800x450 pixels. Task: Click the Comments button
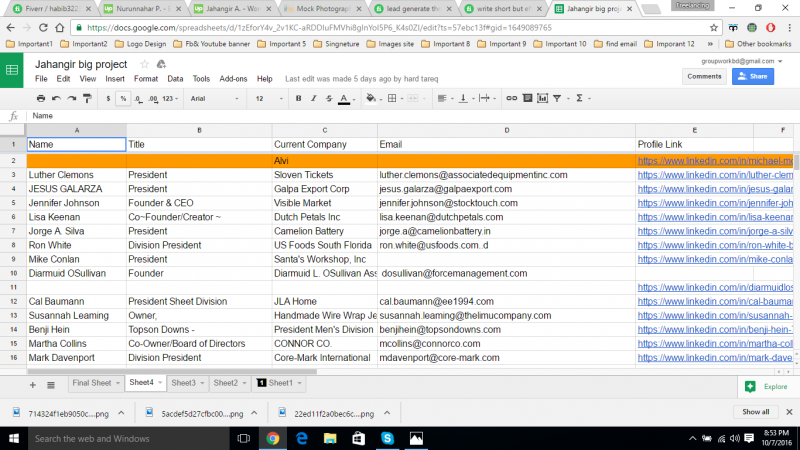tap(704, 77)
